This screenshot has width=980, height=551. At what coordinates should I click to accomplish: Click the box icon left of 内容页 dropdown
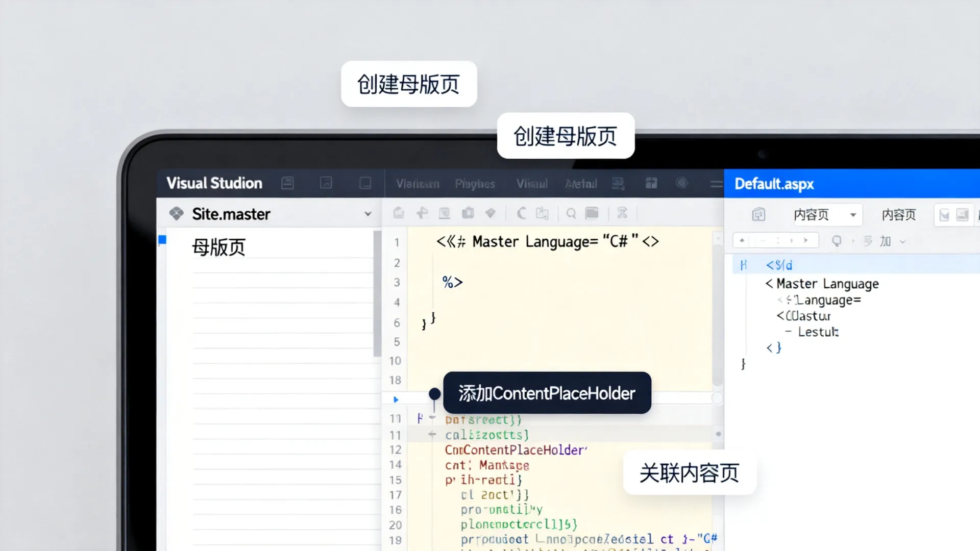pos(758,214)
